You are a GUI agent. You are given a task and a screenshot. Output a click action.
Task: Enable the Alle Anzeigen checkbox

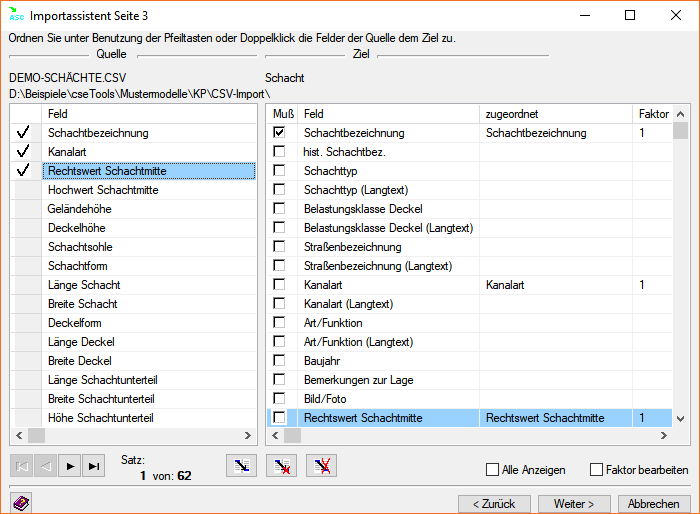coord(492,470)
